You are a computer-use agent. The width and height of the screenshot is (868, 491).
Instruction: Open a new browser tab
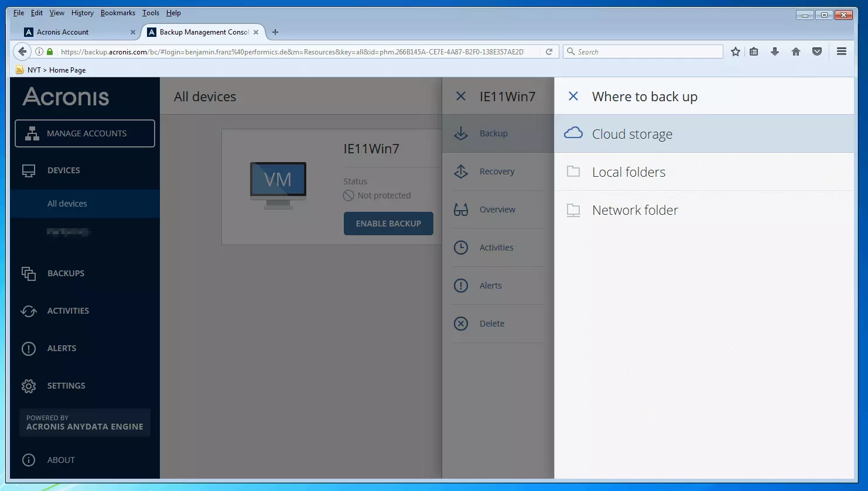pyautogui.click(x=275, y=32)
